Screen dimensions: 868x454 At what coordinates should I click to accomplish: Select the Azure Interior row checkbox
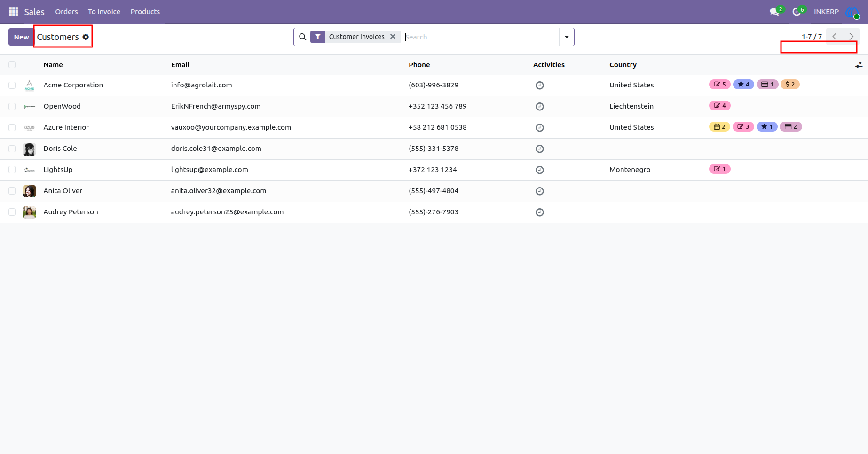(12, 127)
